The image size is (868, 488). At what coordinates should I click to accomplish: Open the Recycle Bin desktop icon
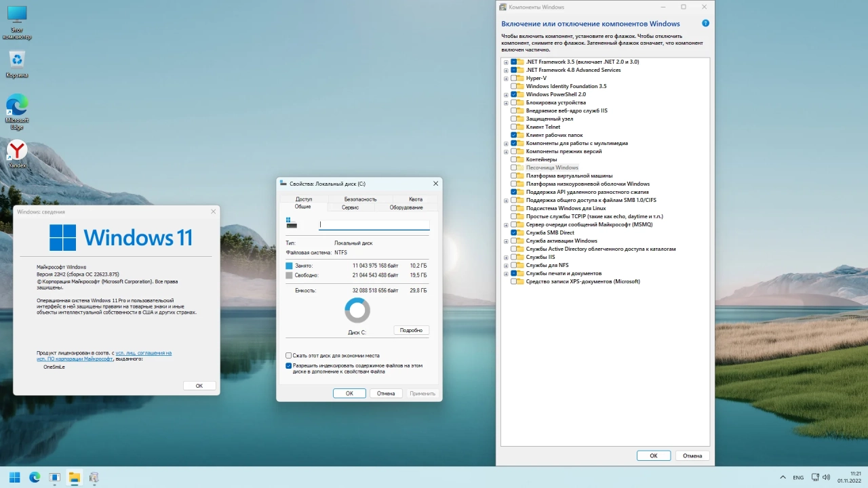pyautogui.click(x=17, y=64)
